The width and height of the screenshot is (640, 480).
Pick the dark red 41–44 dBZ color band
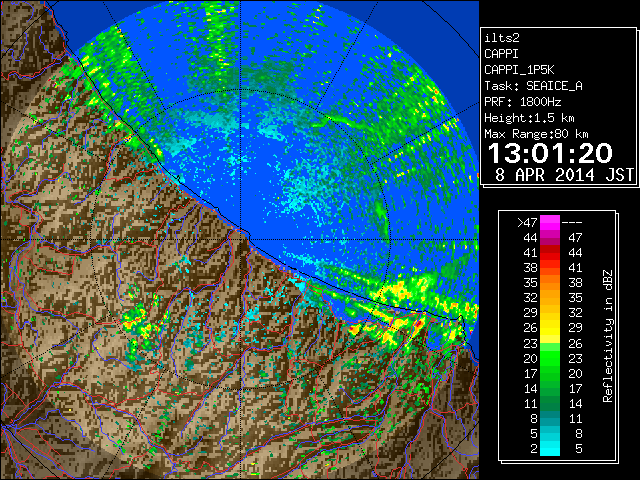(x=550, y=253)
